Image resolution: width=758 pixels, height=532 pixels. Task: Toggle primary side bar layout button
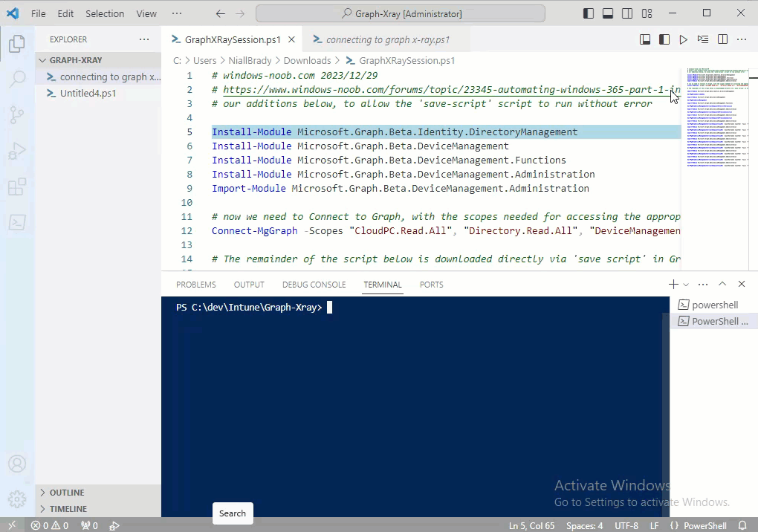click(x=589, y=13)
